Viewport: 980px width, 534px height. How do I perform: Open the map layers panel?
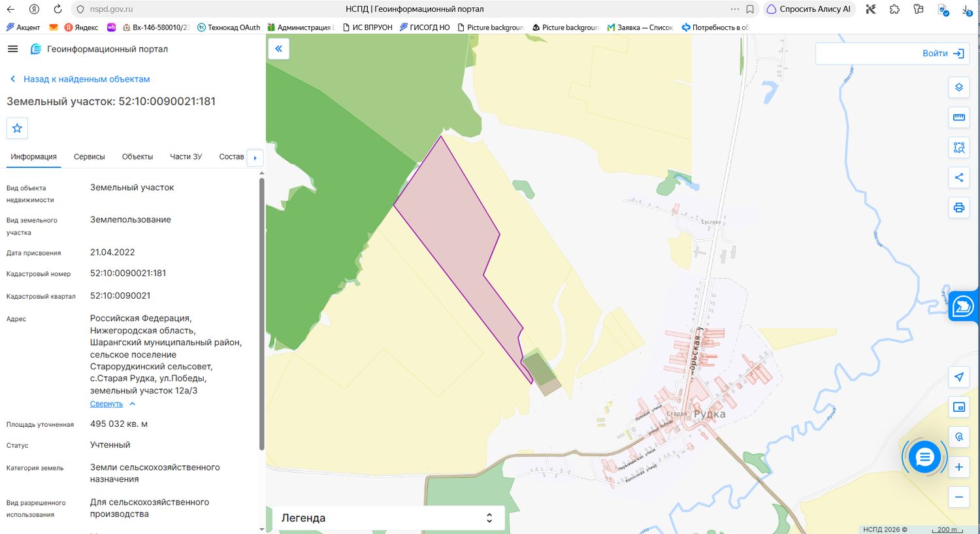[958, 88]
